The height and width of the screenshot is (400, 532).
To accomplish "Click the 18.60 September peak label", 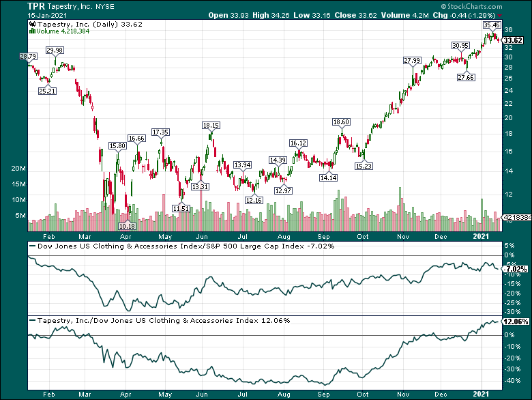I will [x=341, y=122].
